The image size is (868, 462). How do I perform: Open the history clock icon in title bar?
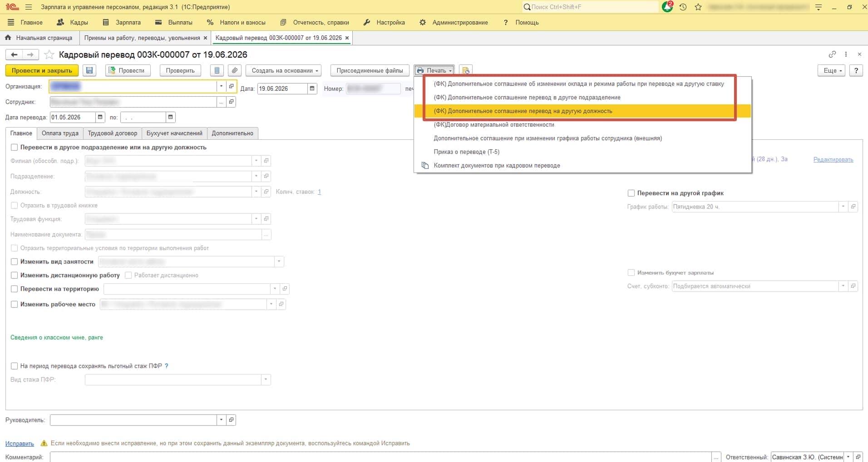683,7
